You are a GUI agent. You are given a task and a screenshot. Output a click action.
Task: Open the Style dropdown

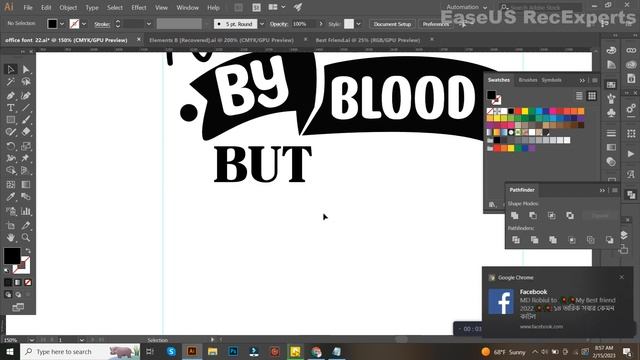pyautogui.click(x=358, y=24)
